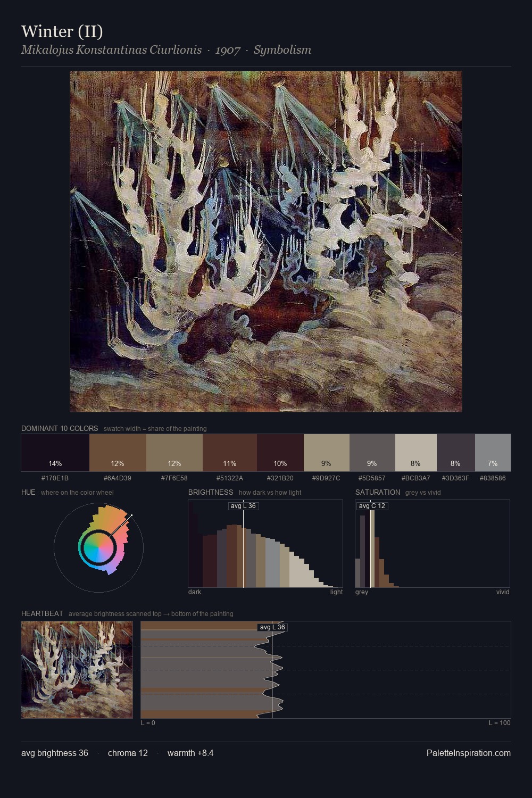The image size is (532, 798).
Task: Click hex code '#6A4D39' text
Action: 118,478
